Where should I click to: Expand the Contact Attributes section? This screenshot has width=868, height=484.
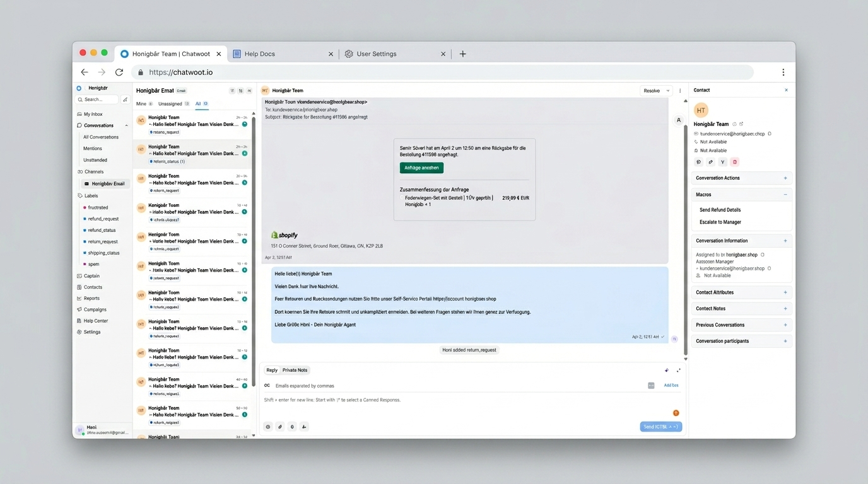[785, 292]
